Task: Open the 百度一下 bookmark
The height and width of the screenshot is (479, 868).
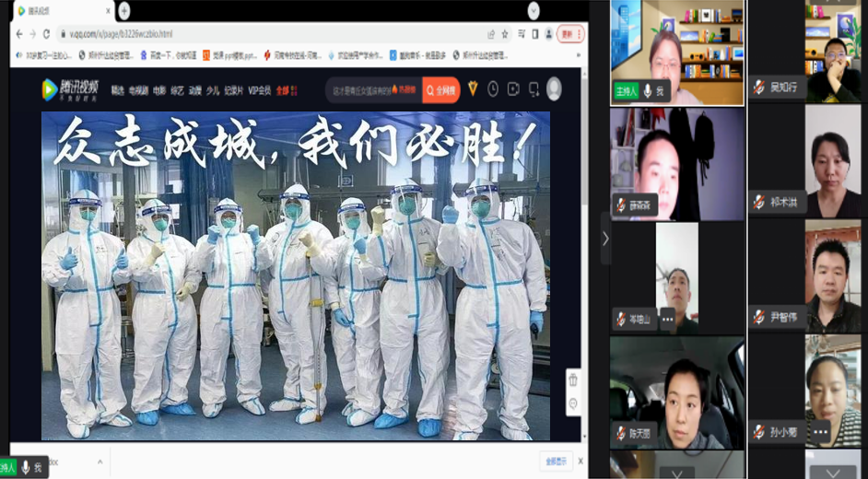Action: point(169,55)
